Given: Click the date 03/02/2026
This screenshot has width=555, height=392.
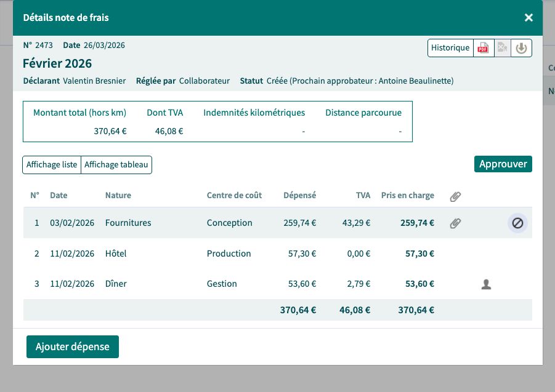Looking at the screenshot, I should point(72,223).
